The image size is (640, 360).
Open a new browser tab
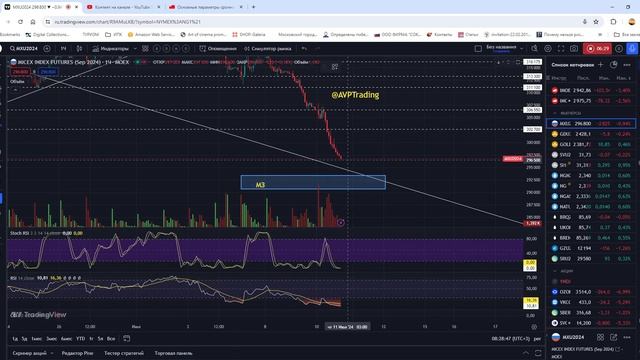coord(253,7)
